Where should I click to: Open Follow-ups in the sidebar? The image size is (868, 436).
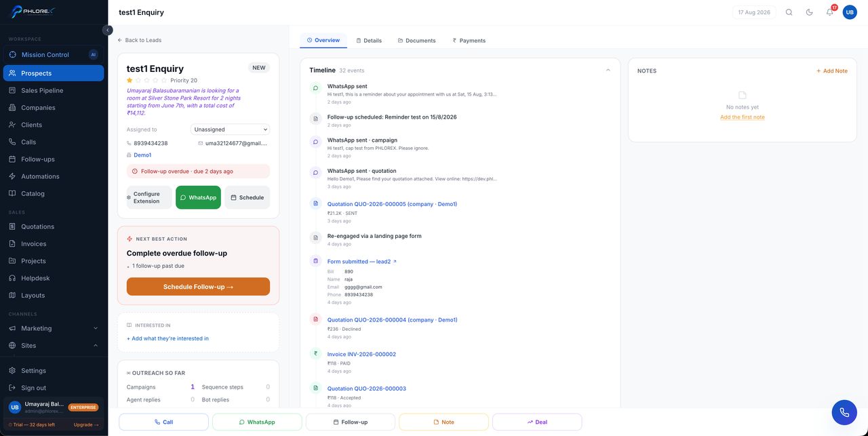pyautogui.click(x=54, y=159)
